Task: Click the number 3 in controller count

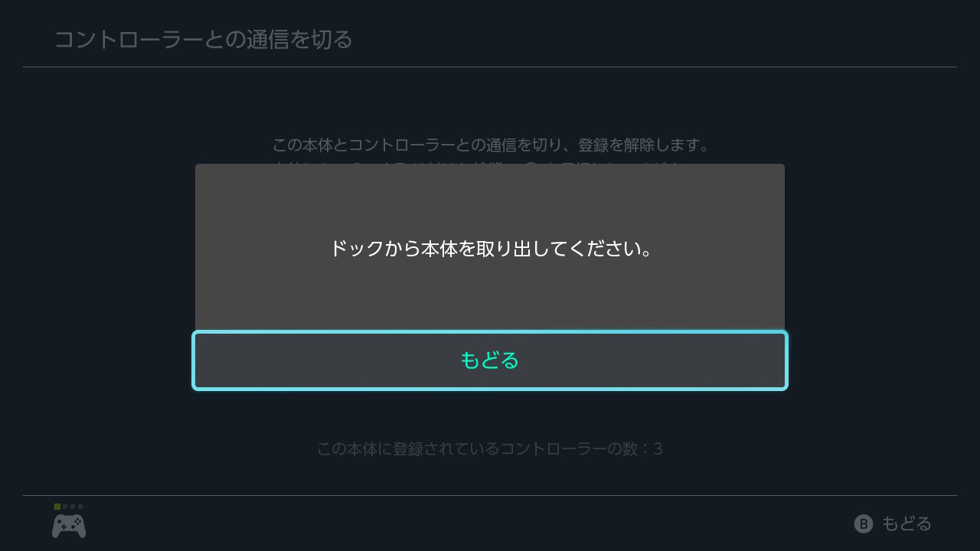Action: pos(658,448)
